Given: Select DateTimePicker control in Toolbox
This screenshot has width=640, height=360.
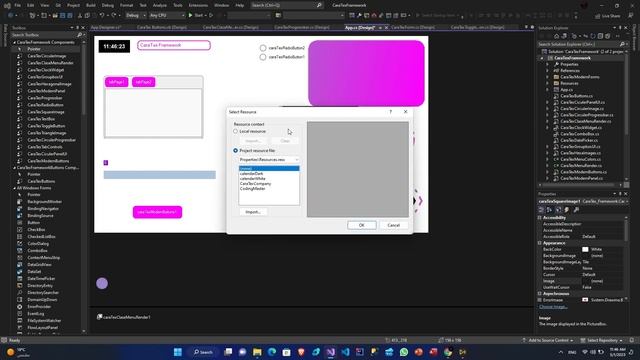Looking at the screenshot, I should click(x=41, y=279).
